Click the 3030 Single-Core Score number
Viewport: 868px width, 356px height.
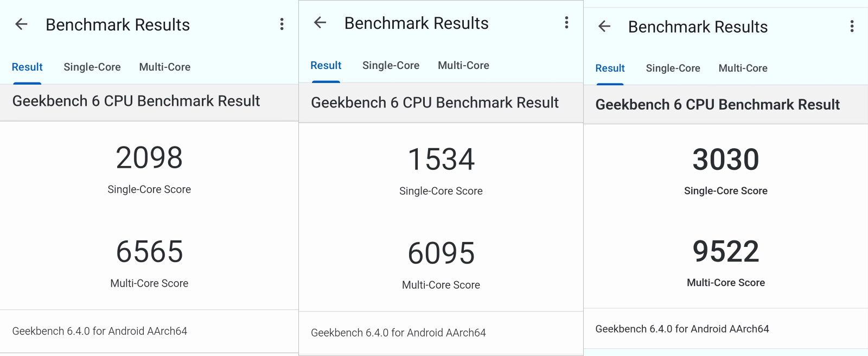(726, 160)
